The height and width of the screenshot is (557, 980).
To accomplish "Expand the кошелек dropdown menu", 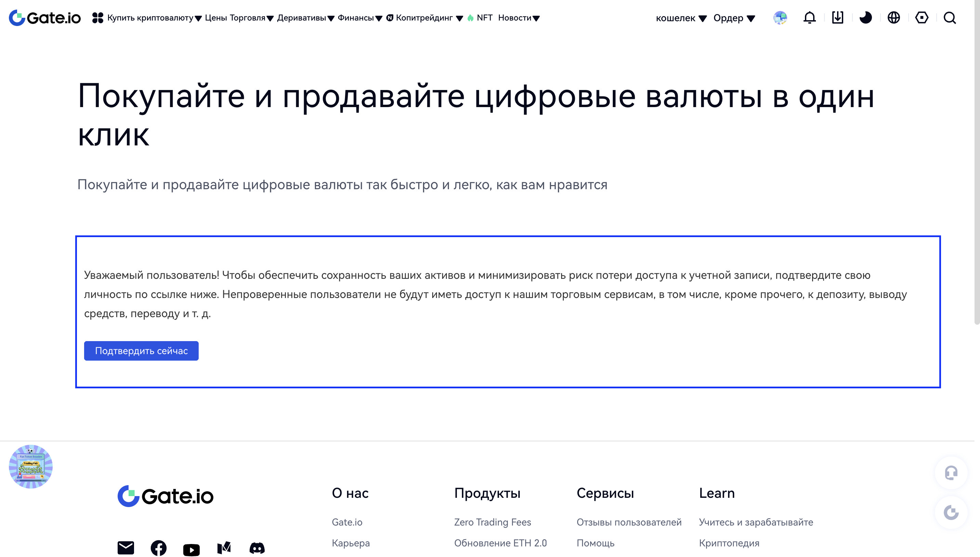I will [681, 18].
